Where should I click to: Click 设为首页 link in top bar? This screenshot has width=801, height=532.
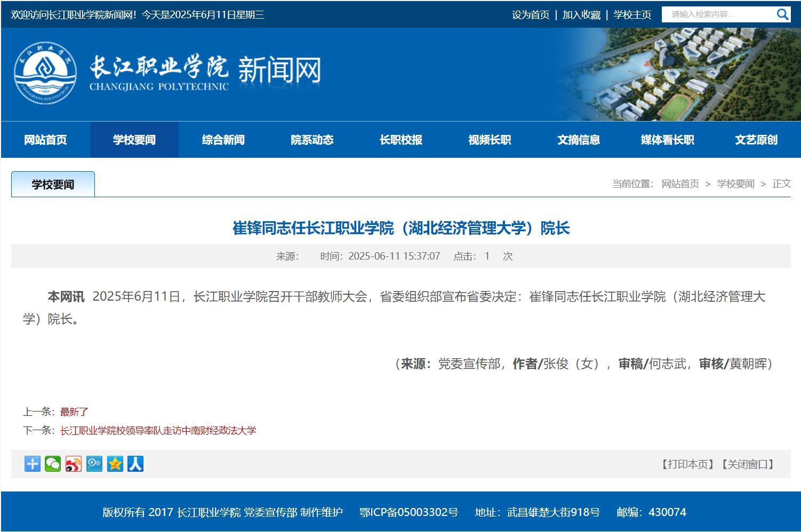point(530,15)
